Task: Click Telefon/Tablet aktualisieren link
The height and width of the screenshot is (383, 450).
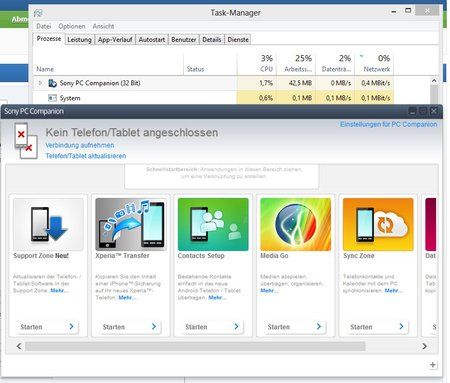Action: (86, 156)
